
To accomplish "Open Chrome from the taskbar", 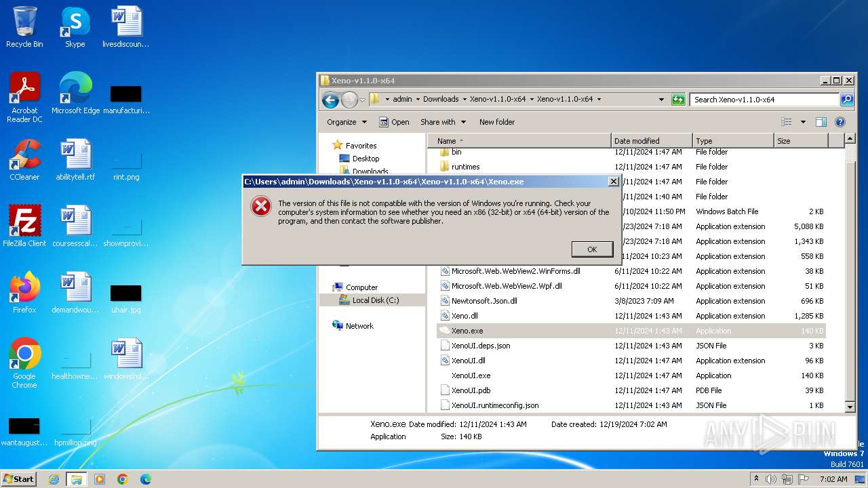I will (123, 479).
